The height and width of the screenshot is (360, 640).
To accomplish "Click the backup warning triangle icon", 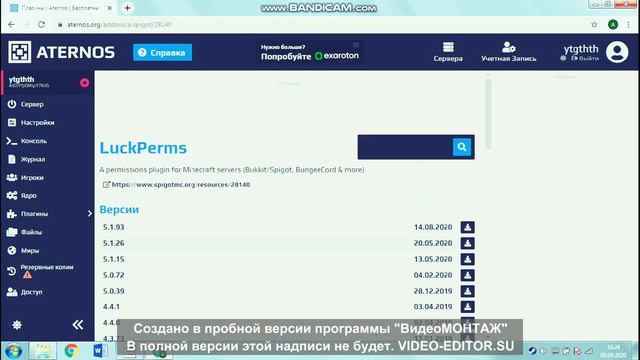I will coord(27,275).
